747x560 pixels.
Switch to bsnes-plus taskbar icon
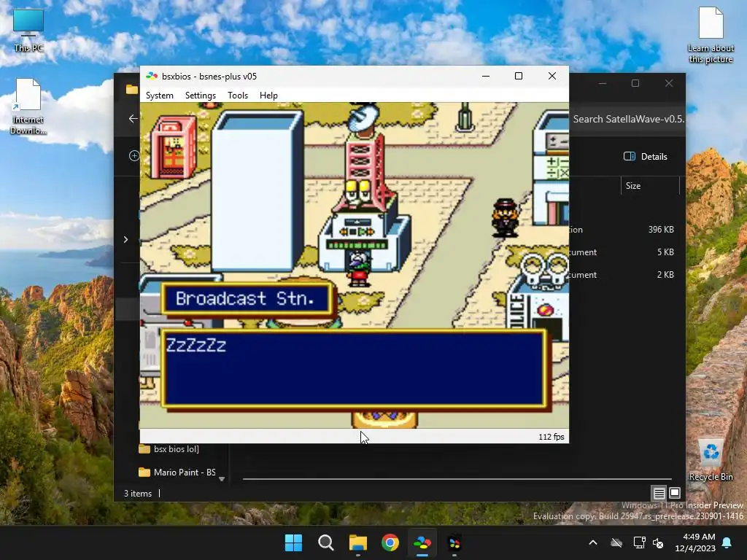pos(422,542)
